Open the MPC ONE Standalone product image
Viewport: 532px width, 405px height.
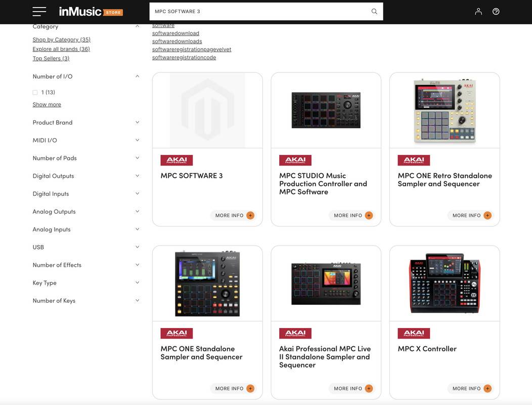click(207, 283)
